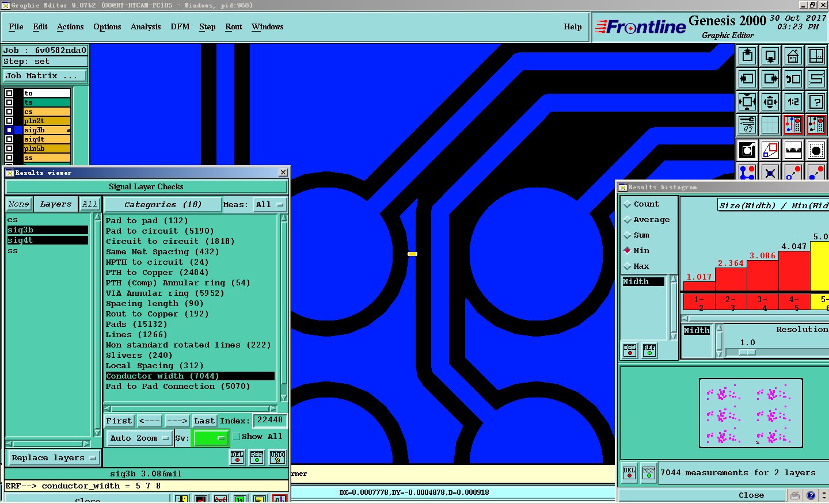This screenshot has width=829, height=504.
Task: Click the 1:2 zoom ratio icon
Action: pos(793,102)
